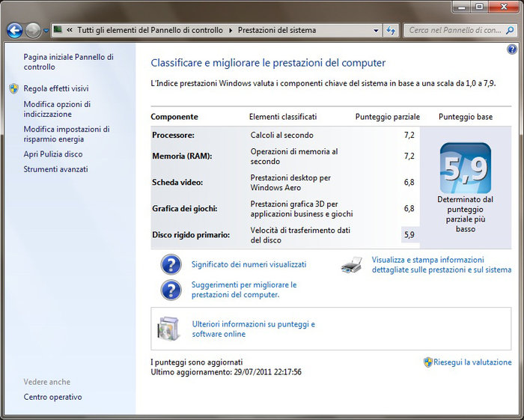Select the 'Processore:' row label

173,136
